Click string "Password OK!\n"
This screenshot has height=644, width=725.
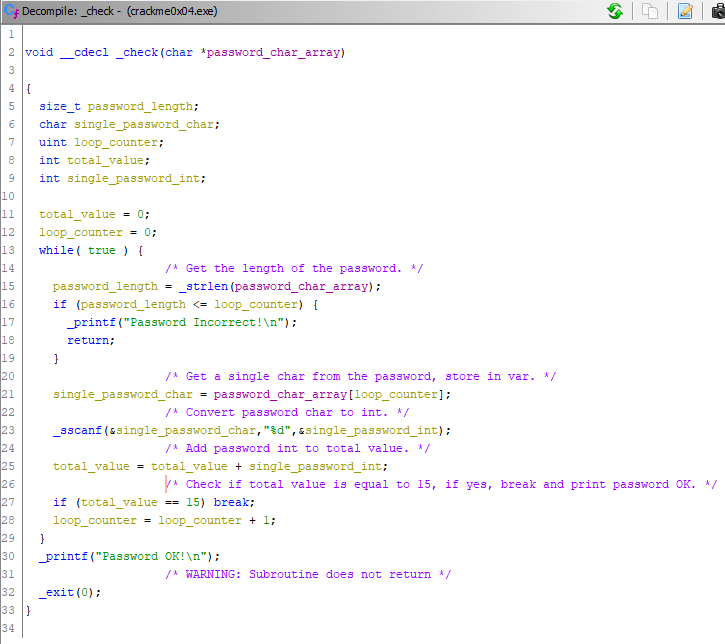click(151, 557)
